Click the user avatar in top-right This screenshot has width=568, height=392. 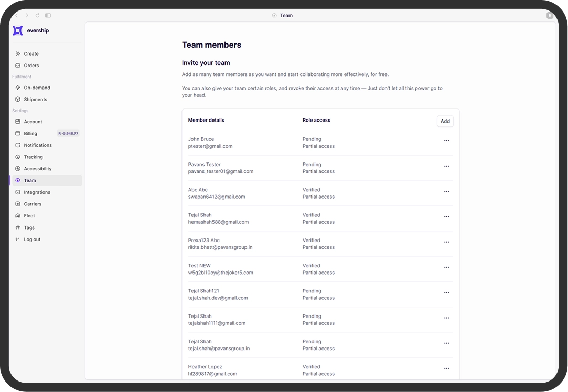click(x=550, y=16)
